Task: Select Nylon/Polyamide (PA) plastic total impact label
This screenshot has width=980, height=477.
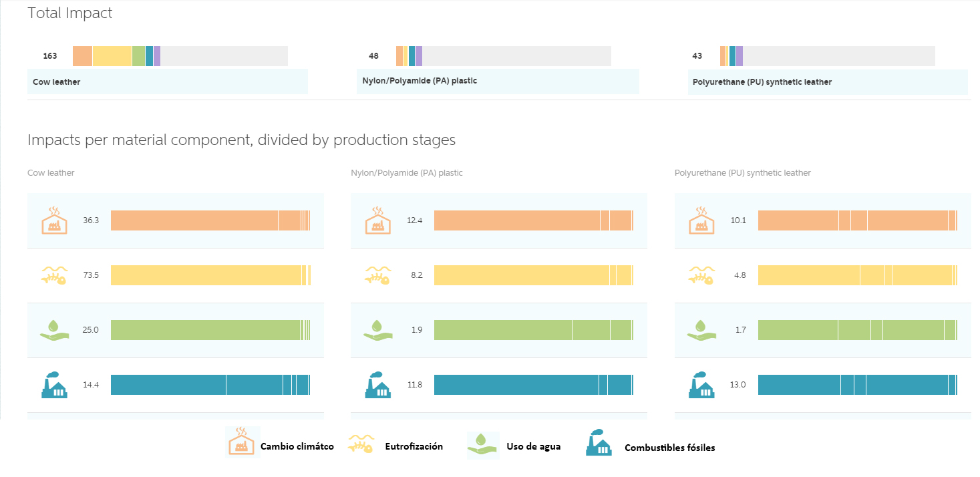Action: point(419,81)
